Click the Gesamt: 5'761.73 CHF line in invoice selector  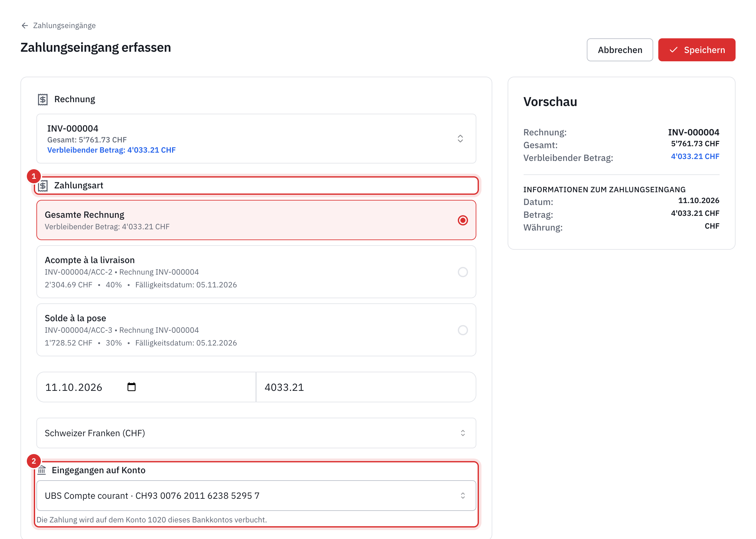coord(87,140)
